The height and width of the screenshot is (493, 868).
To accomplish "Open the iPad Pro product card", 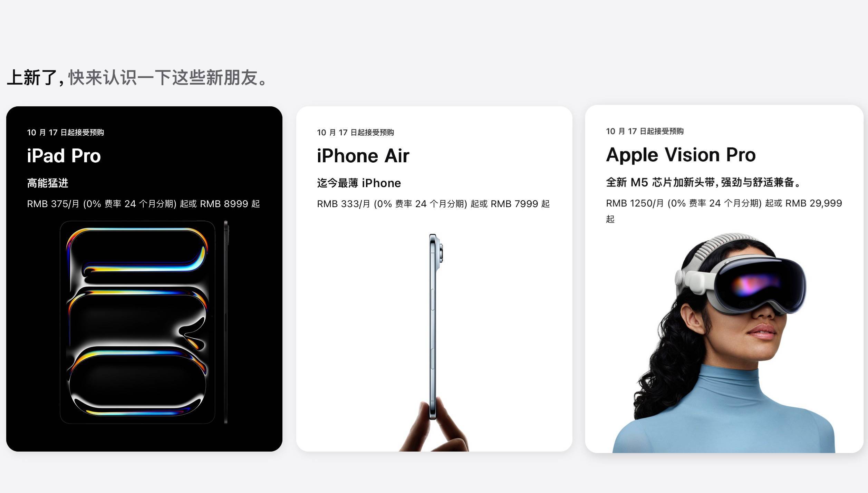I will [x=144, y=279].
